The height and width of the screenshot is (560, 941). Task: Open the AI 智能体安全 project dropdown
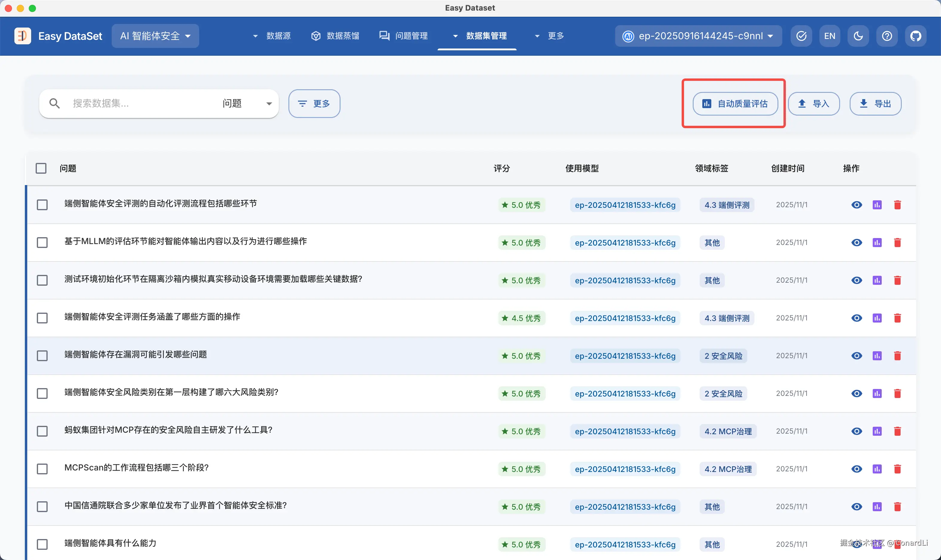[155, 36]
